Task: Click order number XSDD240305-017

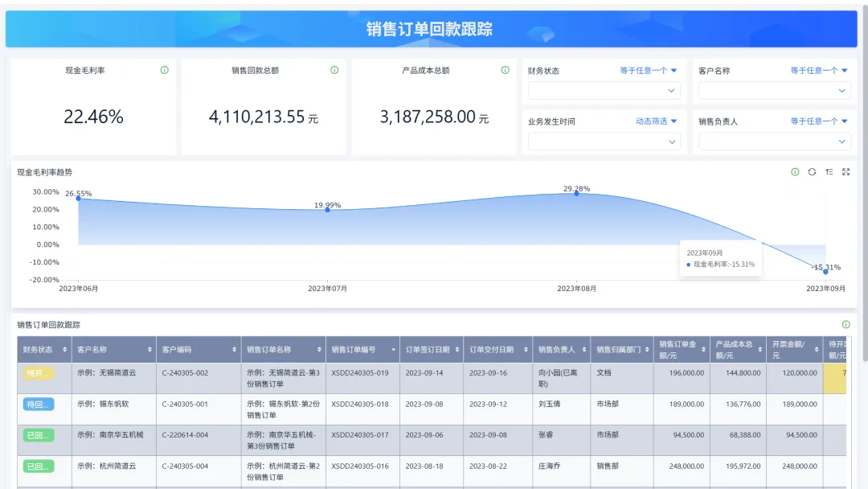Action: point(360,435)
